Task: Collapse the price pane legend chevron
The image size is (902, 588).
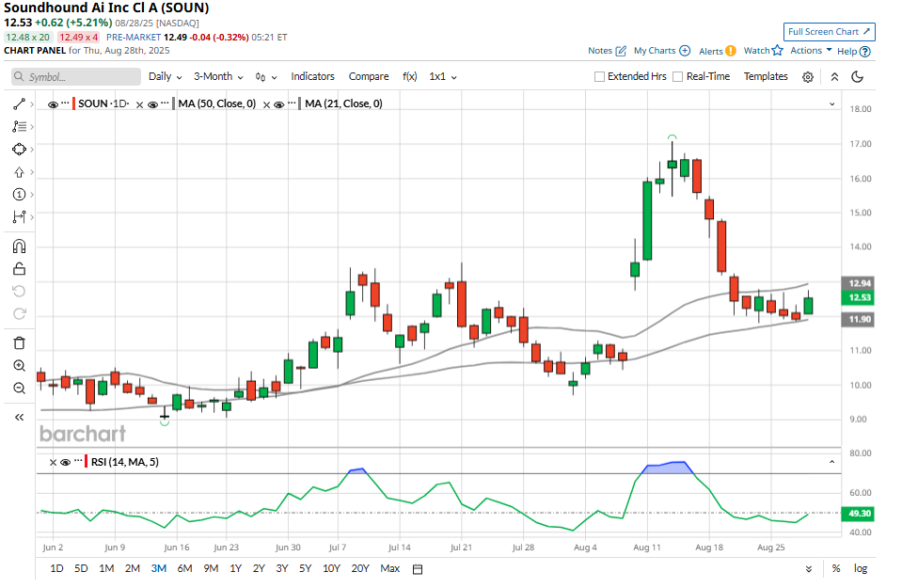Action: point(831,104)
